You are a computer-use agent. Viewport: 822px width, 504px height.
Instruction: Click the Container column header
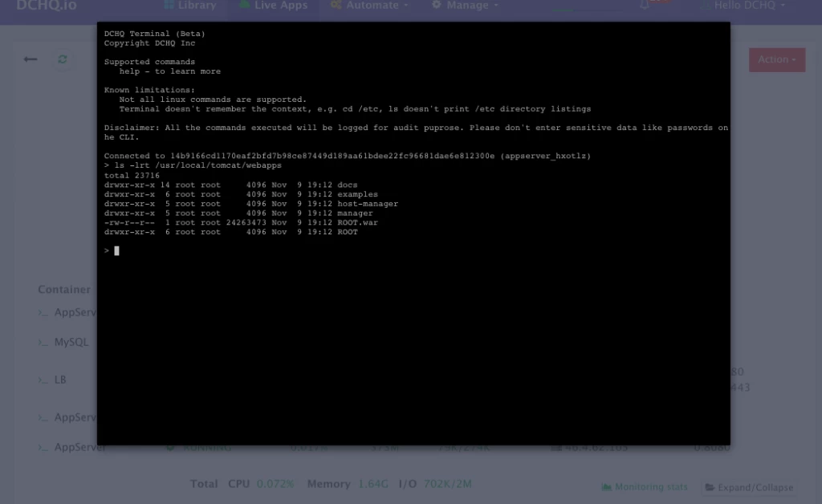coord(64,290)
